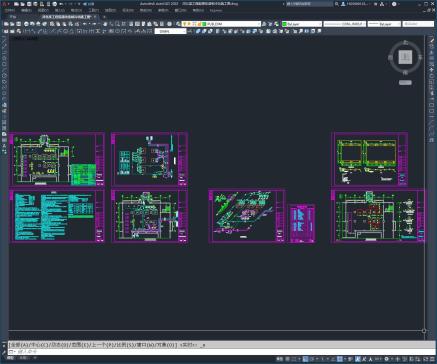Select the Erase tool in the modify toolbar
The height and width of the screenshot is (364, 437).
pos(431,40)
